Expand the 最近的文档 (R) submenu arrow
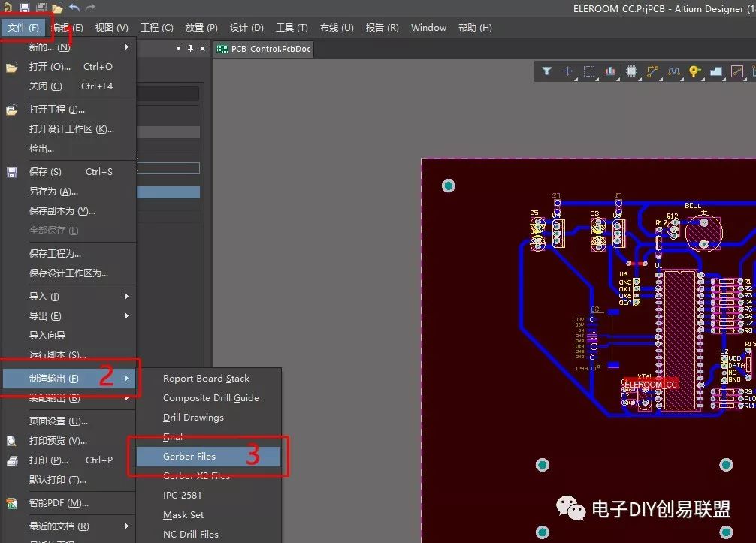 [127, 526]
